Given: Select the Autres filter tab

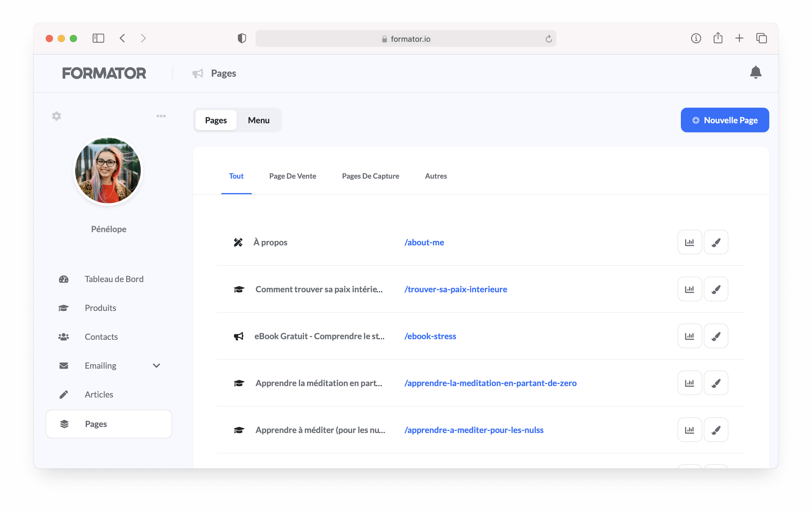Looking at the screenshot, I should [436, 176].
